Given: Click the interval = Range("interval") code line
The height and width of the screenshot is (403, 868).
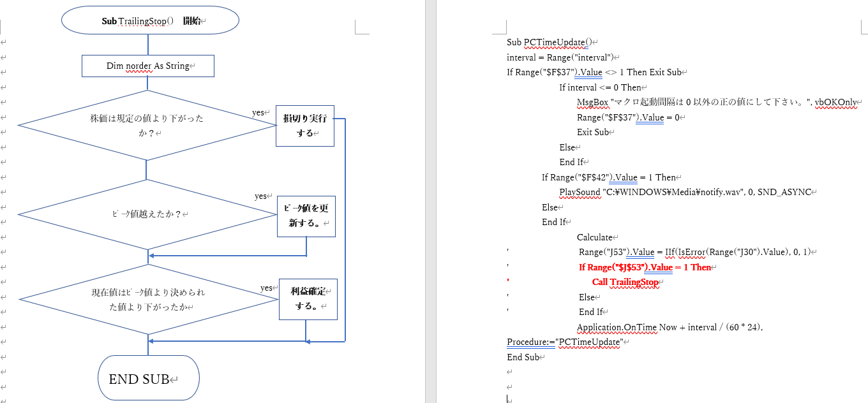Looking at the screenshot, I should tap(559, 57).
